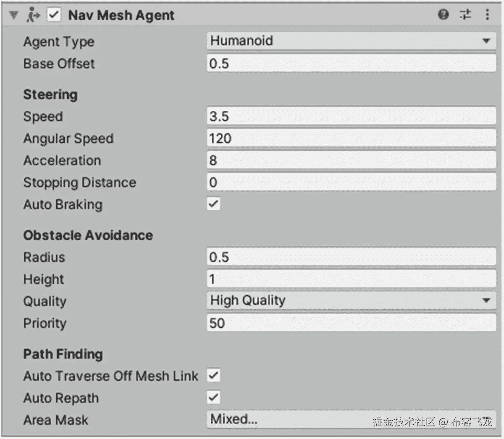Click the Priority field showing 50
The image size is (504, 439).
[352, 323]
